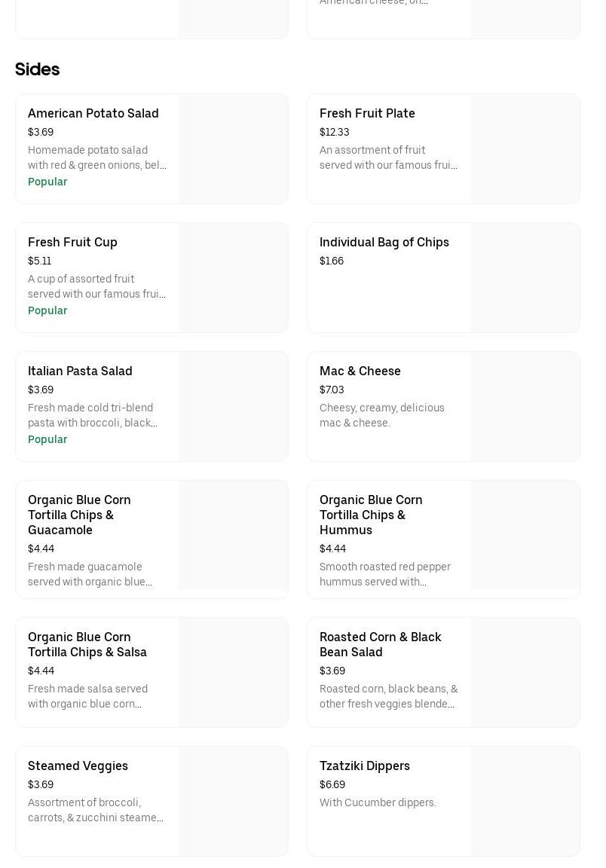The width and height of the screenshot is (606, 868).
Task: Click Popular tag under Italian Pasta Salad
Action: click(x=47, y=439)
